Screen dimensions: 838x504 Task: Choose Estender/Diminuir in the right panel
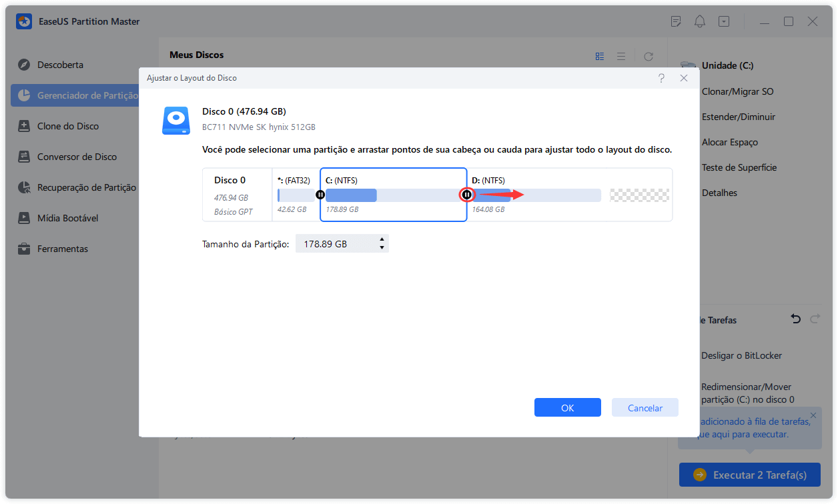(739, 117)
